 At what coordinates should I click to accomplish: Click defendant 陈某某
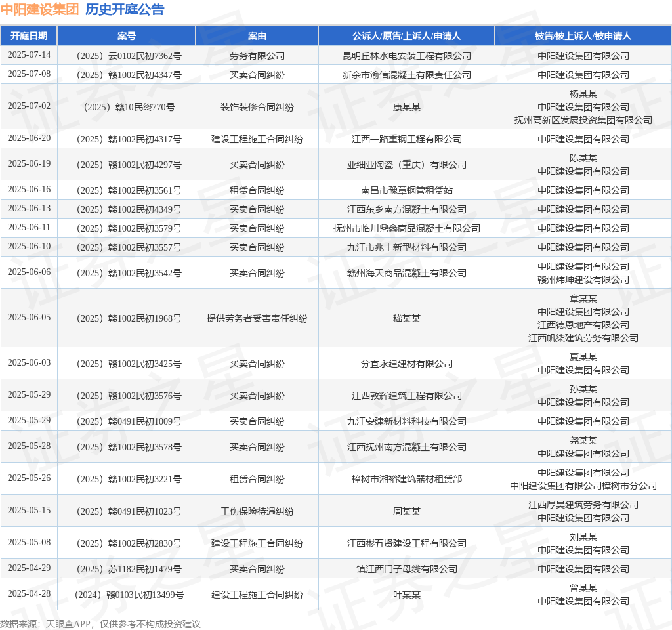pos(583,158)
